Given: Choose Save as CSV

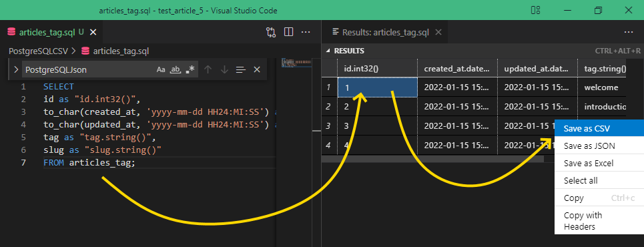Looking at the screenshot, I should point(599,129).
